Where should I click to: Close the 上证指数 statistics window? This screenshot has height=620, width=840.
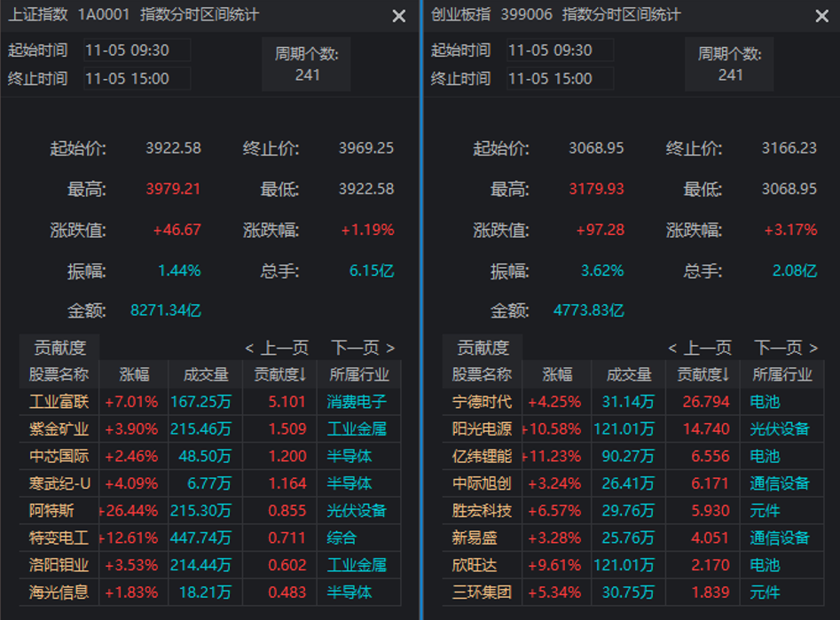[398, 16]
